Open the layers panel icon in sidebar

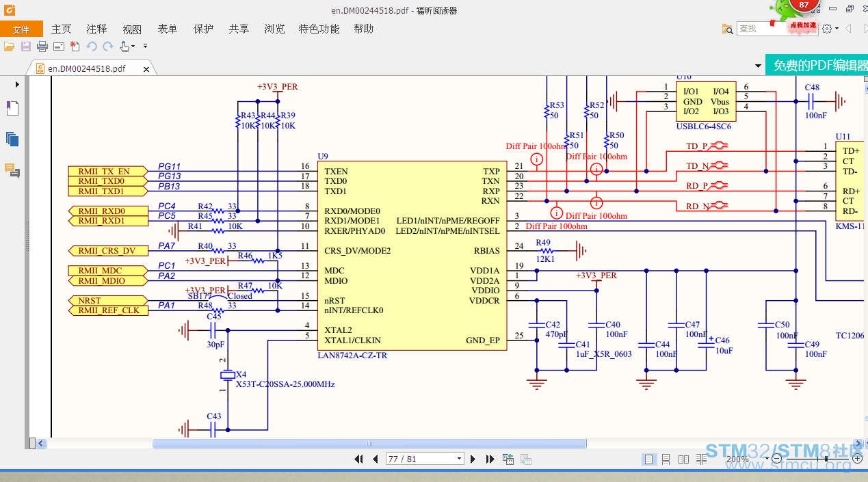(x=12, y=139)
